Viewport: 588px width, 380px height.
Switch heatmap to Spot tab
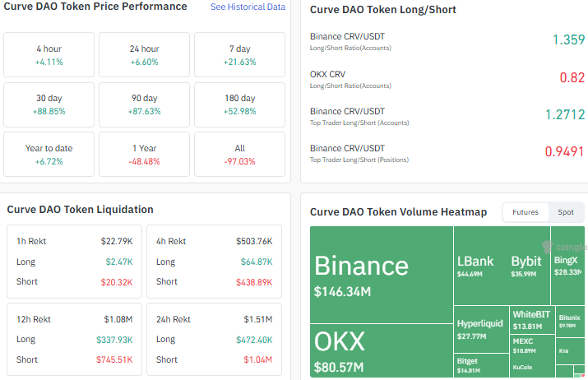point(566,212)
